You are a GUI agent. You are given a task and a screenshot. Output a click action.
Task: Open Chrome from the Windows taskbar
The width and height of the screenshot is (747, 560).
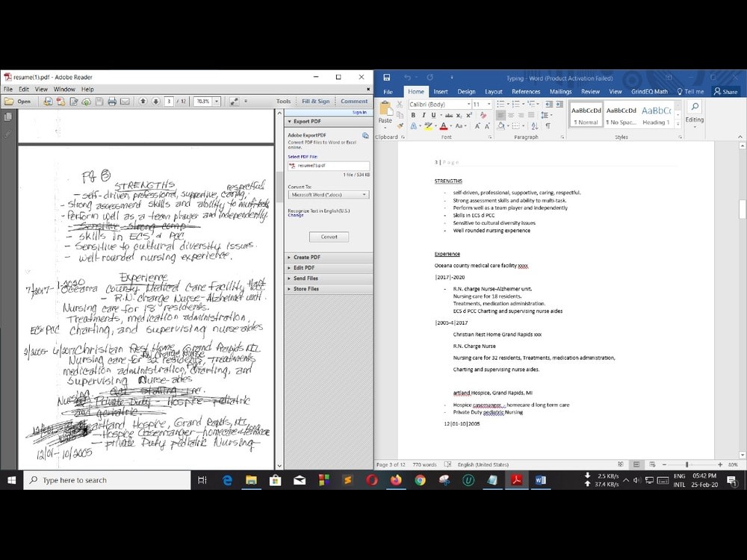point(420,480)
